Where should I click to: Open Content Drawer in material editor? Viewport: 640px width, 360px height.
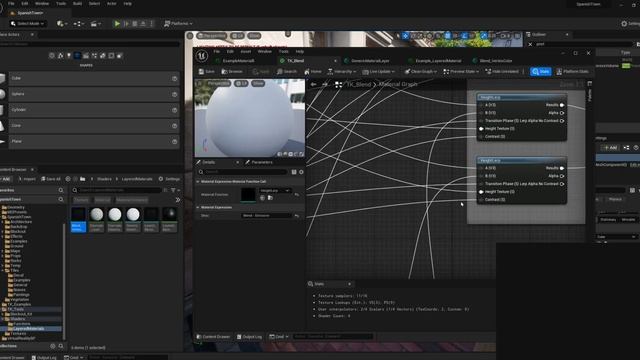click(x=213, y=337)
